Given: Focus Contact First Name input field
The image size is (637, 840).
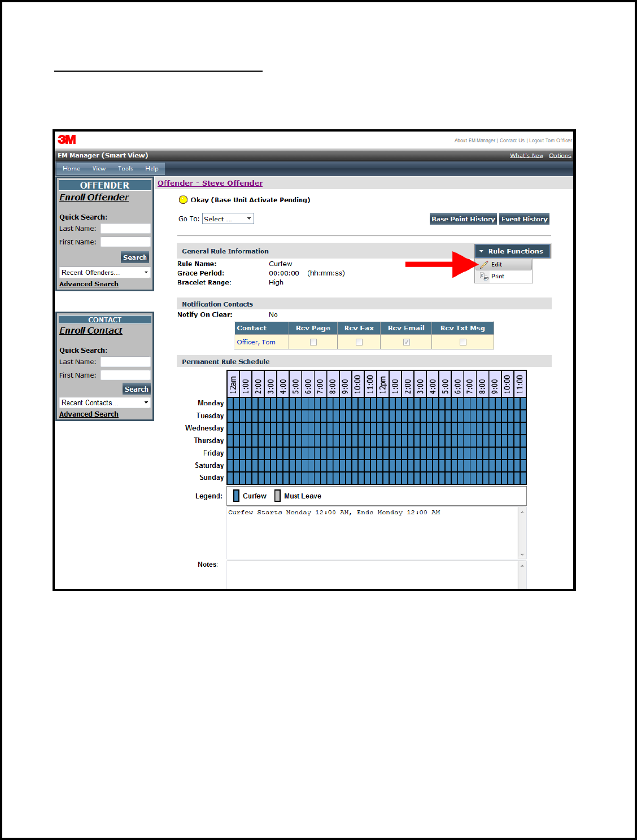Looking at the screenshot, I should point(125,375).
